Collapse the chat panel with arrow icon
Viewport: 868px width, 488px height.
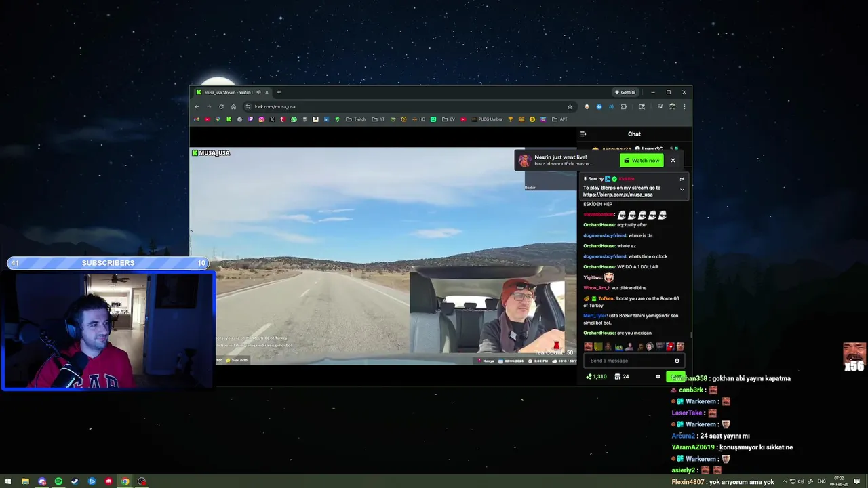tap(583, 134)
